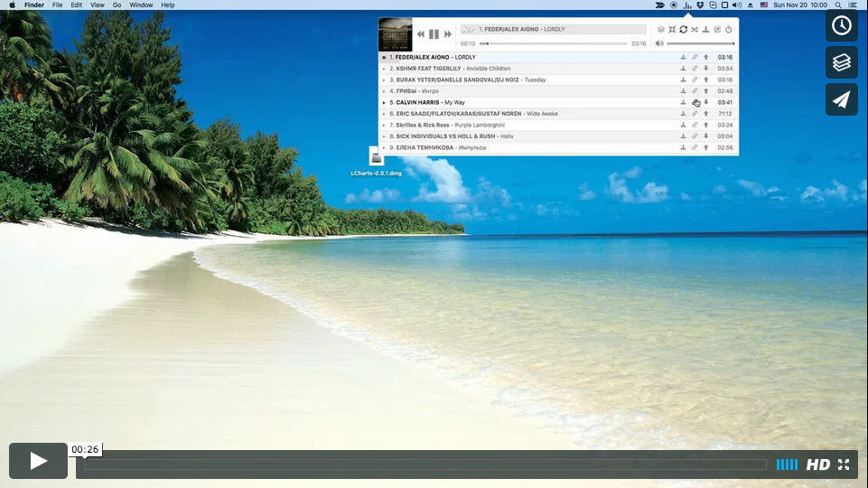Screen dimensions: 868x488
Task: Download the CALVIN HARRIS My Way track
Action: pos(683,102)
